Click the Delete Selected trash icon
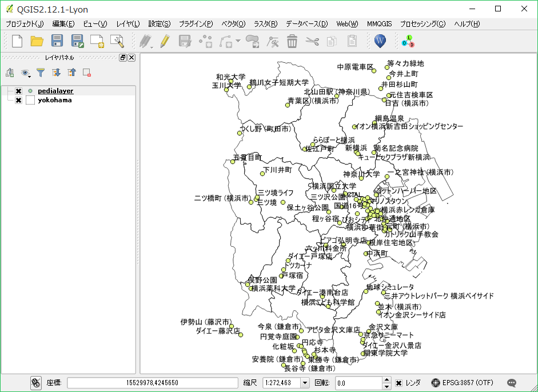Image resolution: width=538 pixels, height=392 pixels. pos(292,41)
